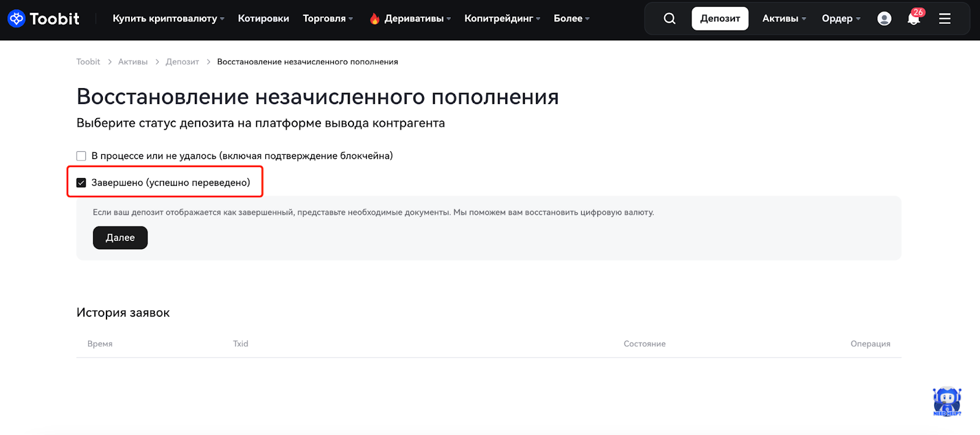This screenshot has height=435, width=980.
Task: Click the 'Операция' column header
Action: 870,344
